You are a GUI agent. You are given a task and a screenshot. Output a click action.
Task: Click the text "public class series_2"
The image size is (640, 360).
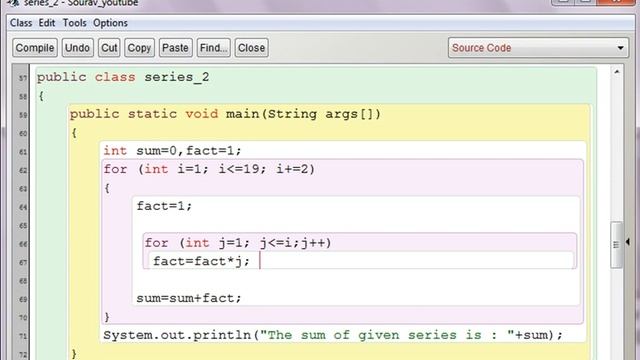pos(123,77)
